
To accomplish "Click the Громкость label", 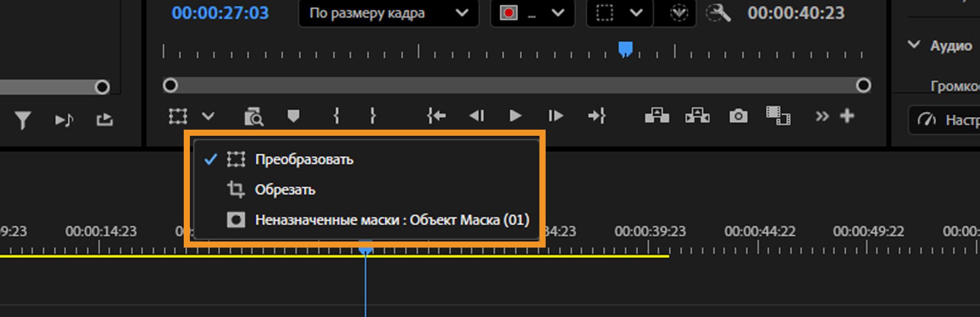I will click(954, 86).
